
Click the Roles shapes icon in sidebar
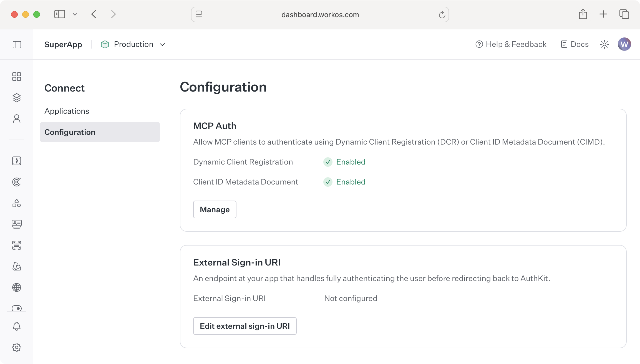[17, 203]
